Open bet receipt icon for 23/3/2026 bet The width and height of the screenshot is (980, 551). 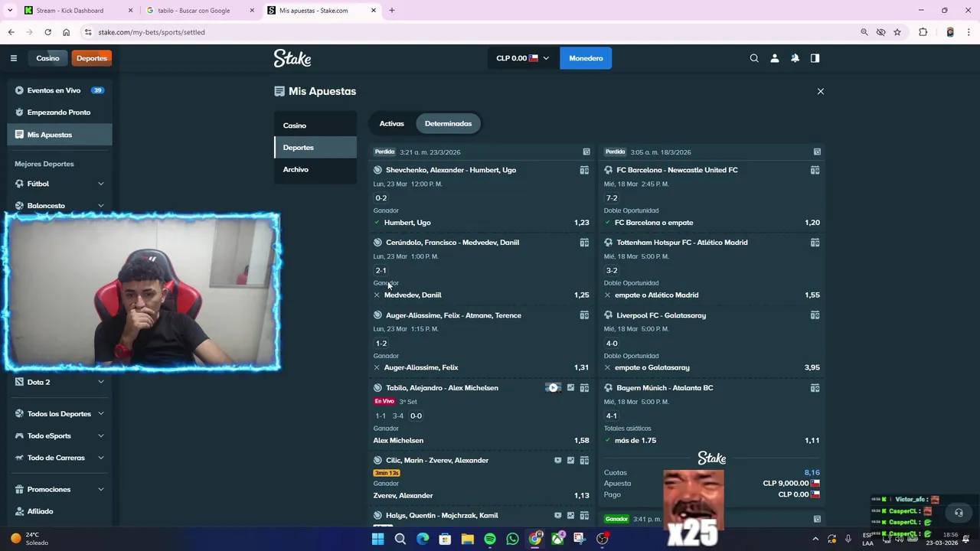(x=586, y=152)
